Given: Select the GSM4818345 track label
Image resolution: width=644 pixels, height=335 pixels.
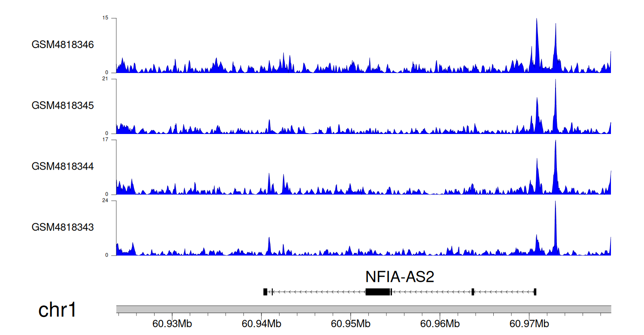Looking at the screenshot, I should pos(63,105).
